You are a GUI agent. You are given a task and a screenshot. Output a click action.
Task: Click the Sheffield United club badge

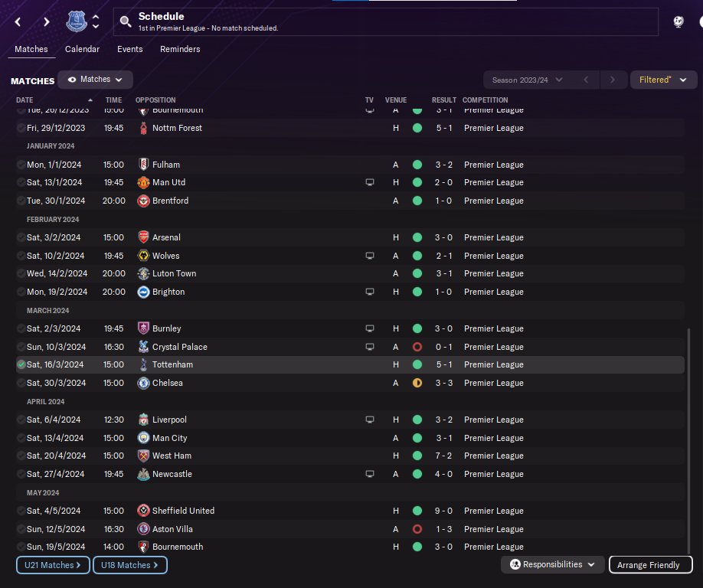coord(143,511)
